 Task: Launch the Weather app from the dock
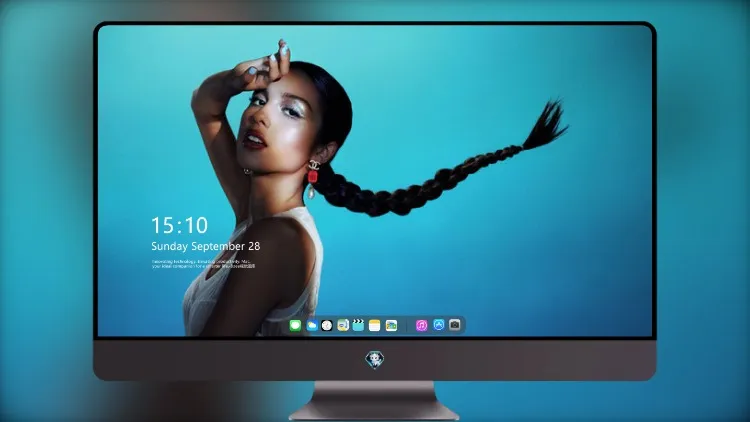[311, 326]
